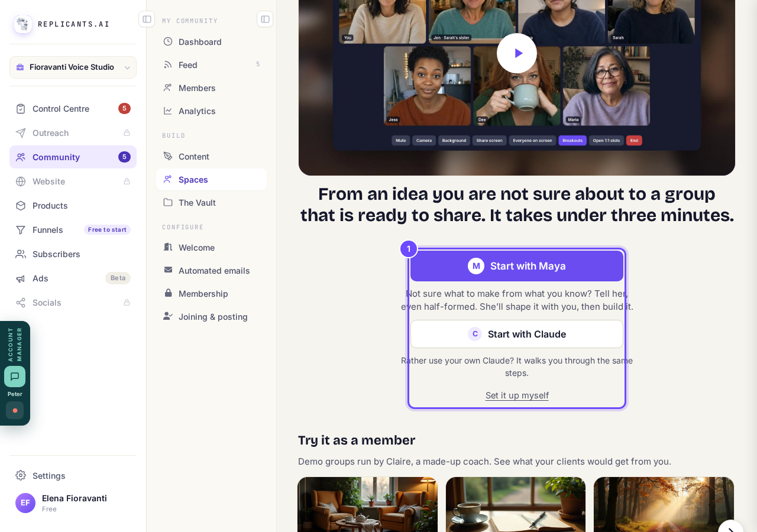The height and width of the screenshot is (532, 757).
Task: Open Control Centre in main sidebar
Action: point(73,109)
